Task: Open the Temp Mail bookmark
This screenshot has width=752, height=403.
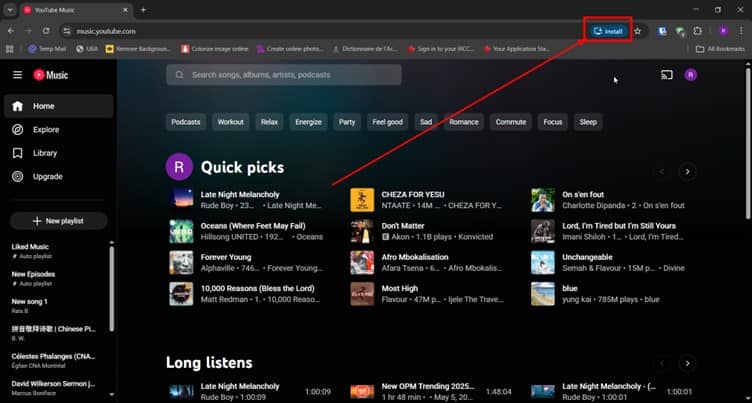Action: pos(47,49)
